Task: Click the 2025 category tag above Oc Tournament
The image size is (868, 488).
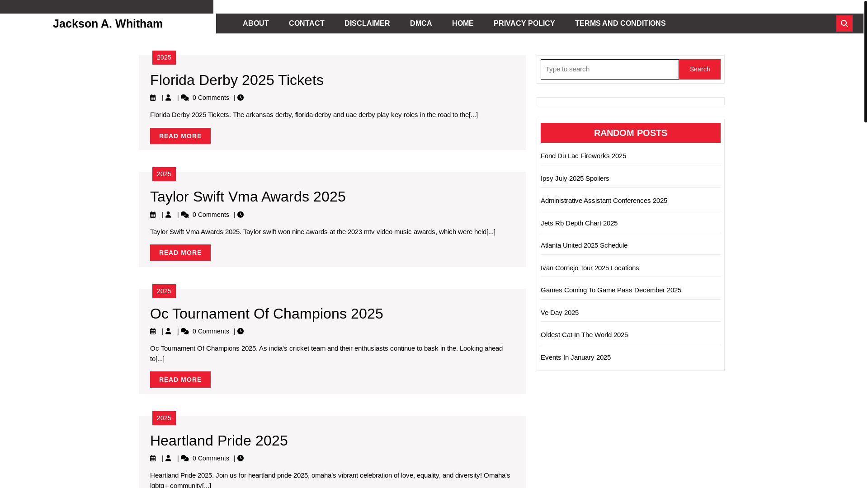Action: (164, 291)
